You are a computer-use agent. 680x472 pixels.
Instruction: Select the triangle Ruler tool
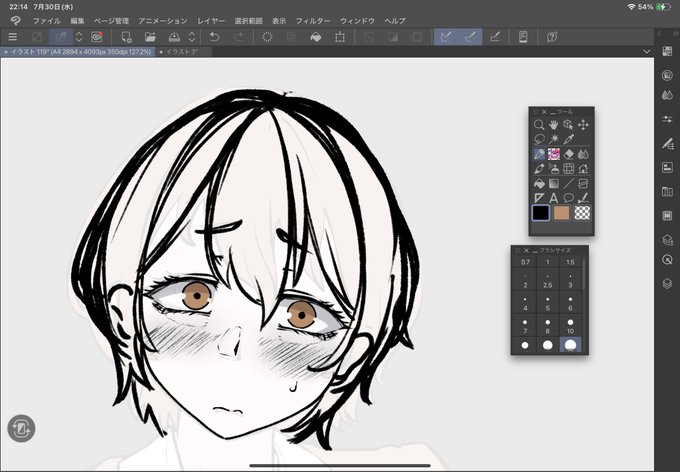click(x=539, y=198)
